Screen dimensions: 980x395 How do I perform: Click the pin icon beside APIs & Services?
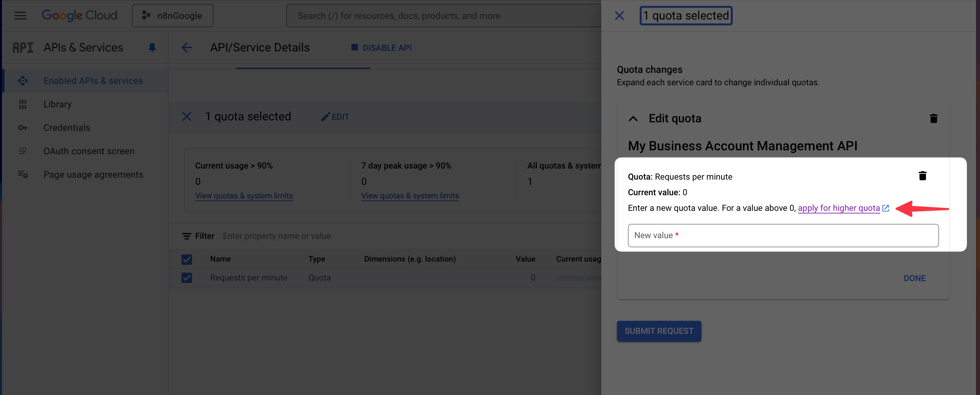click(x=152, y=48)
